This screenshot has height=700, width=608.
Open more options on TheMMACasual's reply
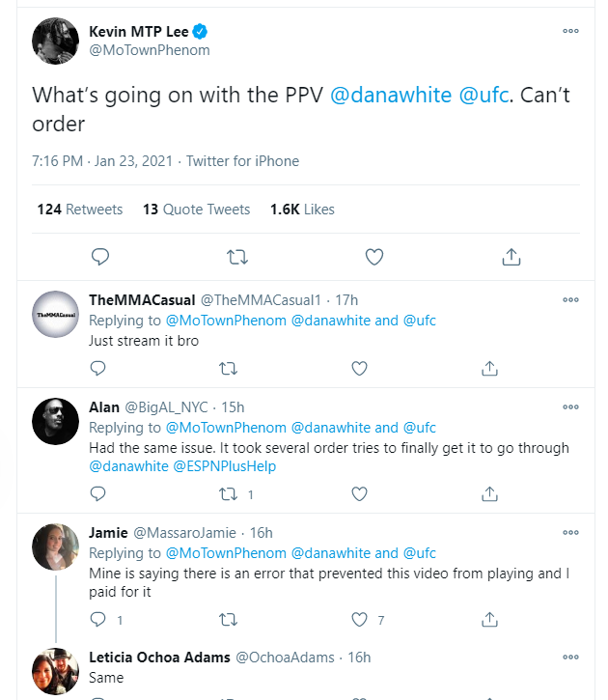tap(570, 299)
